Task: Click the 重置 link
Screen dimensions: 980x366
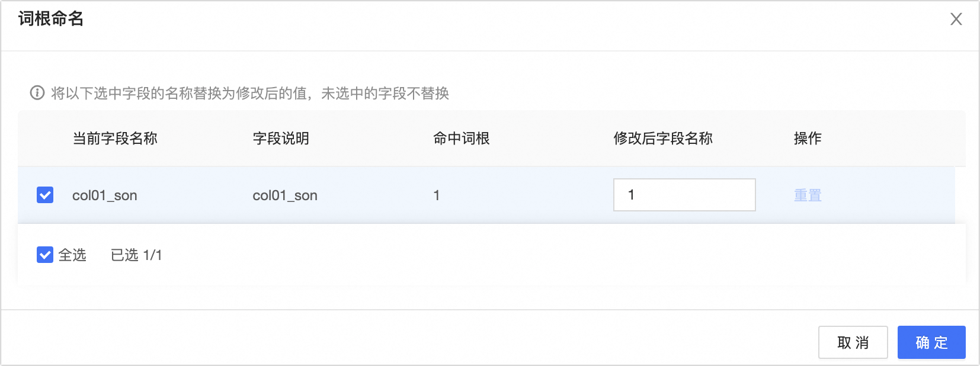Action: pos(807,195)
